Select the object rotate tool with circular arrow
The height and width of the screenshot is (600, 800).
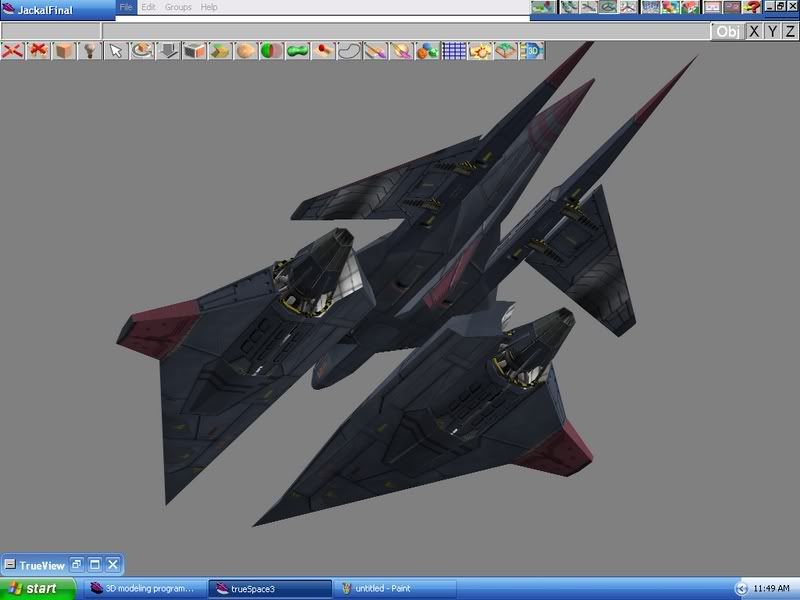click(142, 51)
